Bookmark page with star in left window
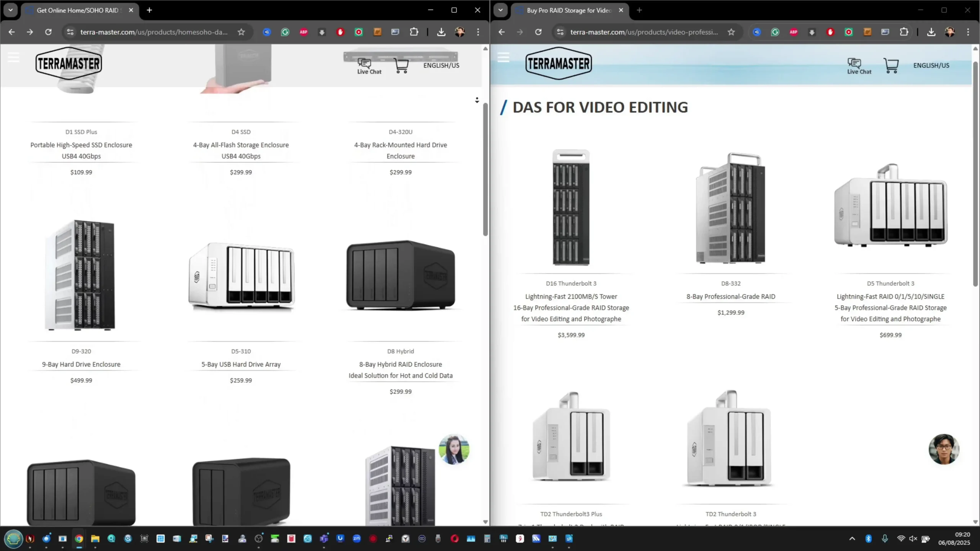Image resolution: width=980 pixels, height=551 pixels. (x=241, y=32)
